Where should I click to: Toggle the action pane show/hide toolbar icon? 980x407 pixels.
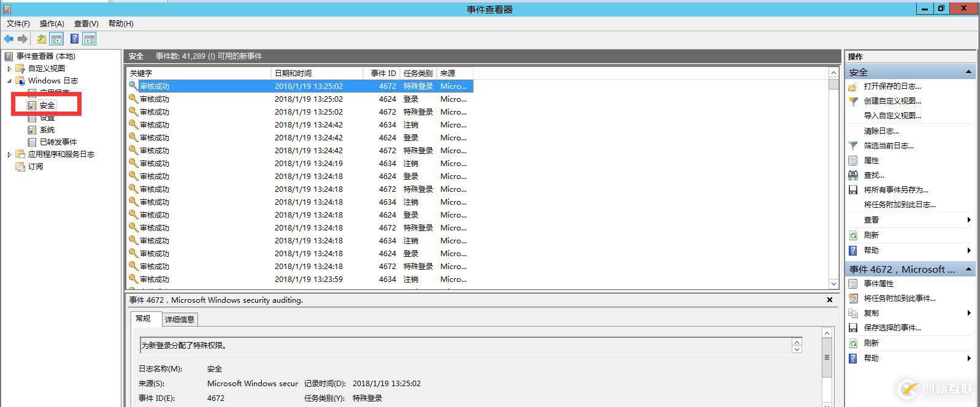[90, 39]
